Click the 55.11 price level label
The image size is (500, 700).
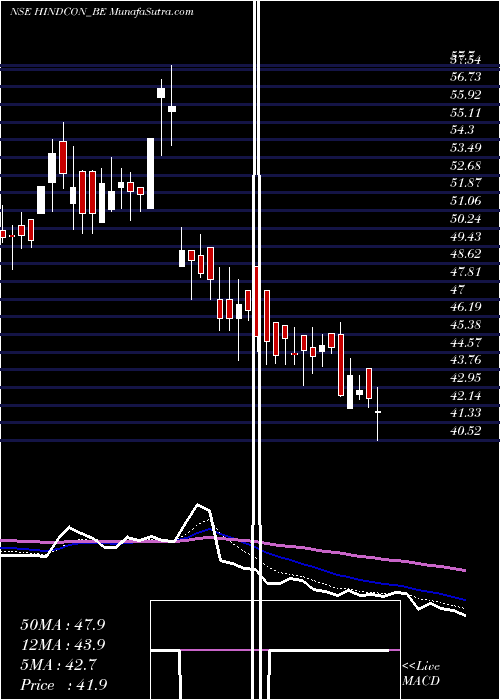click(466, 112)
